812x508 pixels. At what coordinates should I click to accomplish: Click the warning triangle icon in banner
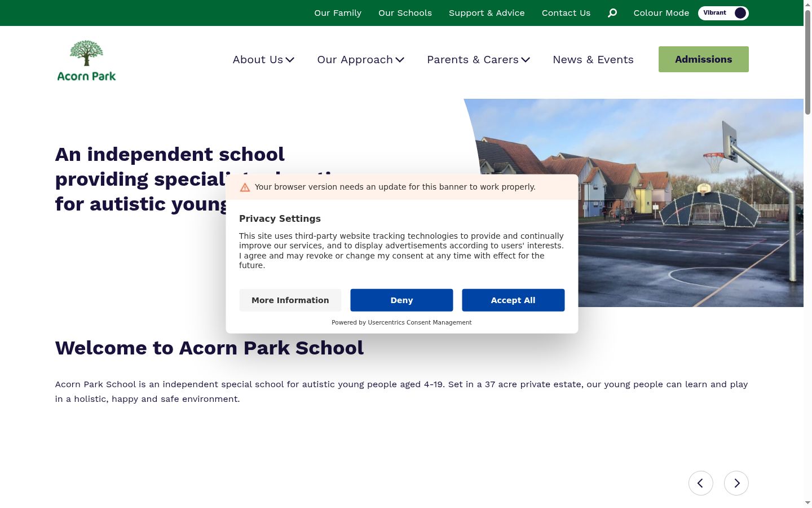click(x=245, y=187)
